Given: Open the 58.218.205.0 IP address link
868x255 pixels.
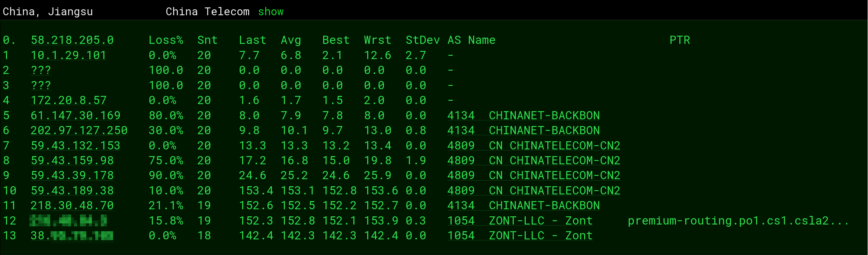Looking at the screenshot, I should 72,40.
